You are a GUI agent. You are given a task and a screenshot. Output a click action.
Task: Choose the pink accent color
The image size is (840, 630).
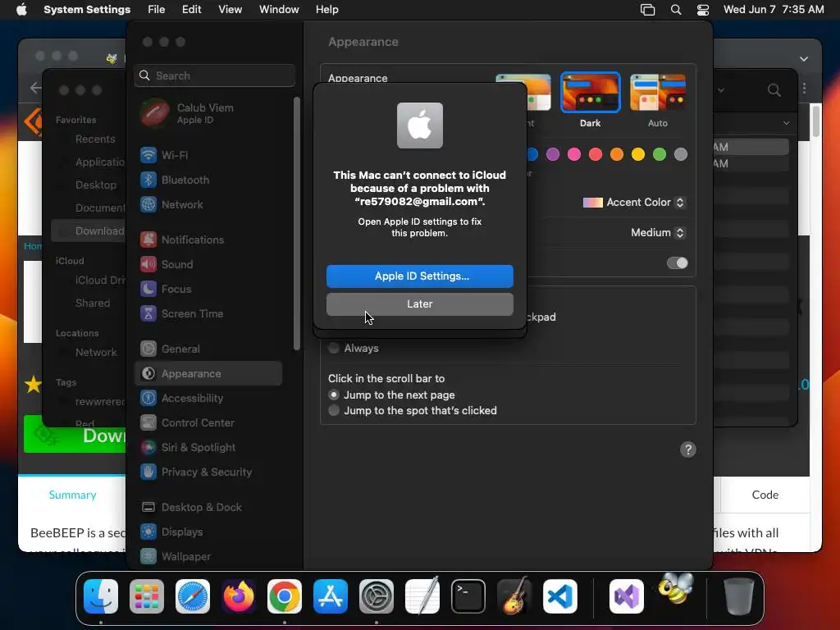click(x=574, y=154)
